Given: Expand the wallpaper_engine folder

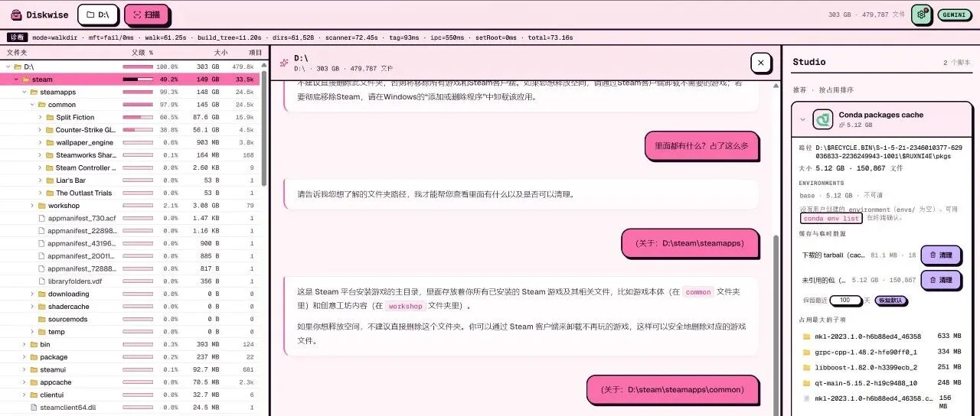Looking at the screenshot, I should [x=40, y=142].
